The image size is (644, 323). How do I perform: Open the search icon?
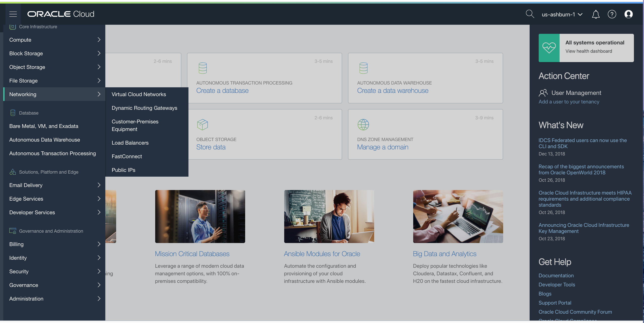[x=530, y=14]
